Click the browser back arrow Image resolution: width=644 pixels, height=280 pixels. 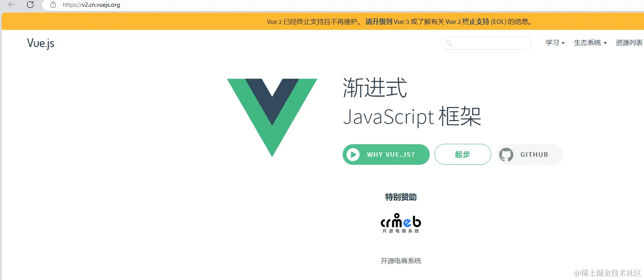[x=12, y=5]
